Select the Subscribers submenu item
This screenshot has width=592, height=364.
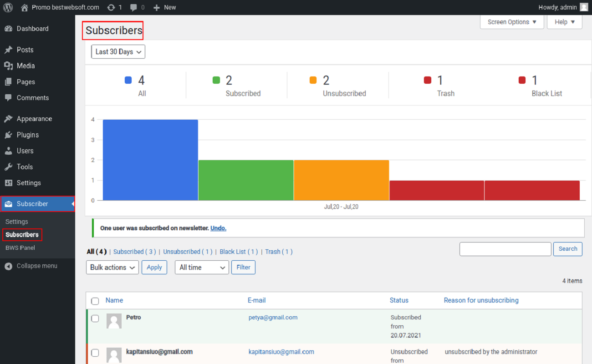[22, 235]
